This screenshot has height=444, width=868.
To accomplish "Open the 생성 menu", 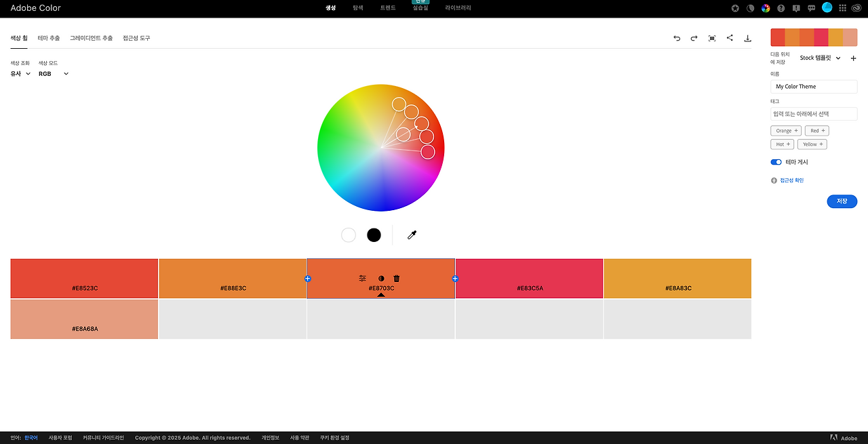I will click(x=331, y=8).
